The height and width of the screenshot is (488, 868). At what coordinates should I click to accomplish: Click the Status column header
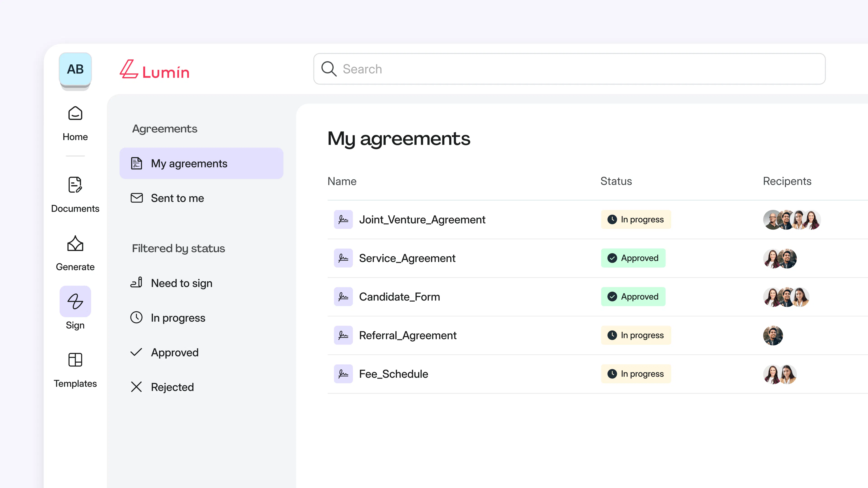(x=616, y=181)
